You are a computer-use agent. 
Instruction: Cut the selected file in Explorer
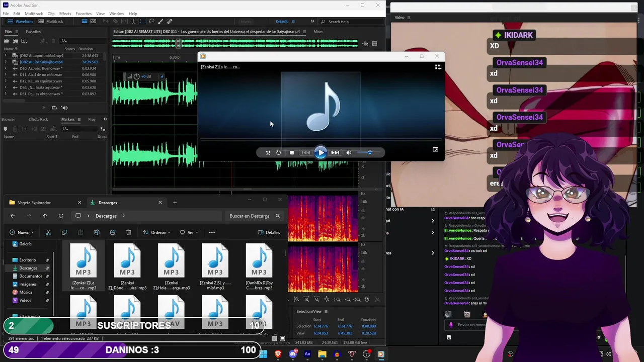point(48,232)
